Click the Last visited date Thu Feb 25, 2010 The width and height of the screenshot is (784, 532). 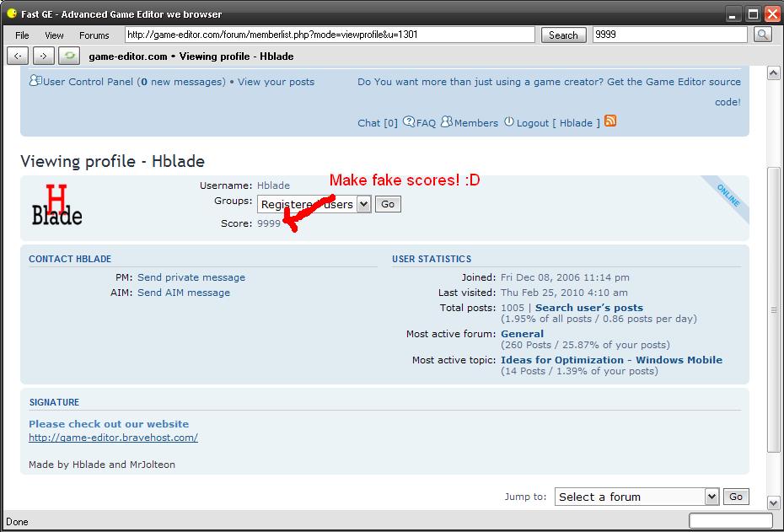[x=564, y=293]
